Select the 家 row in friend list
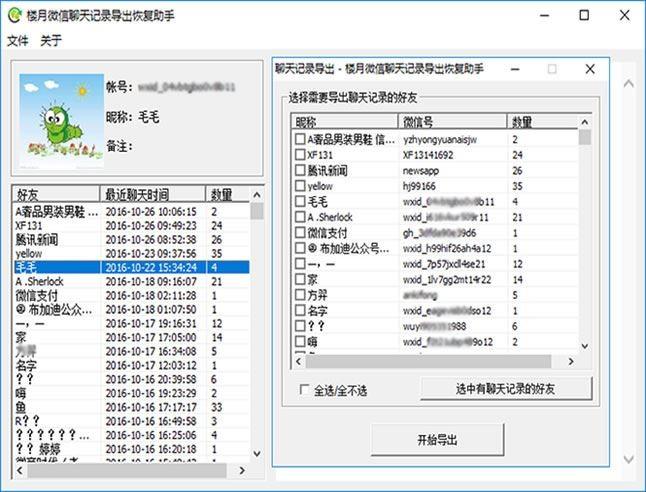646x492 pixels. (132, 337)
